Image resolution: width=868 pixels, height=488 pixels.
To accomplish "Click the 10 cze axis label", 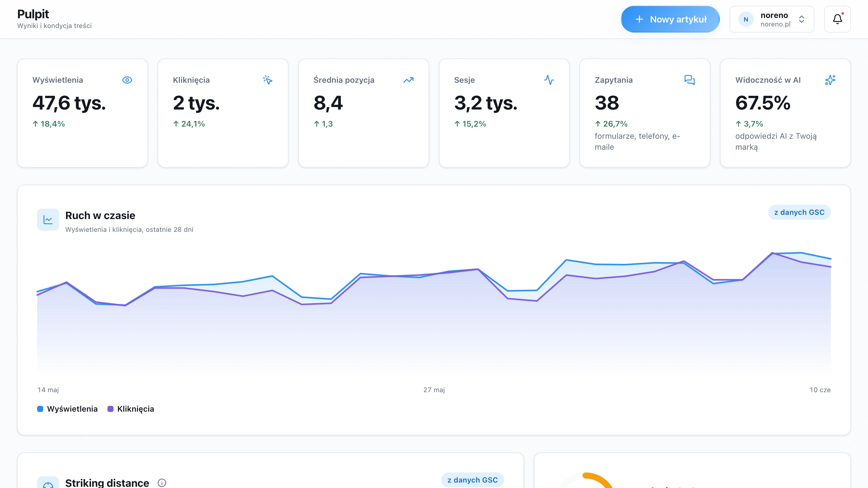I will 820,390.
